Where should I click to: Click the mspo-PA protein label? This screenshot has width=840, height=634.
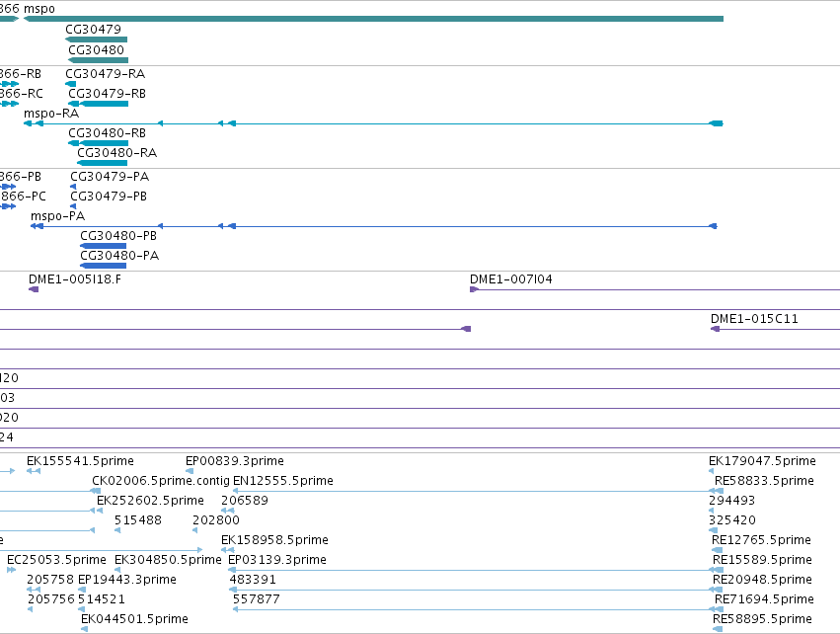click(x=58, y=216)
